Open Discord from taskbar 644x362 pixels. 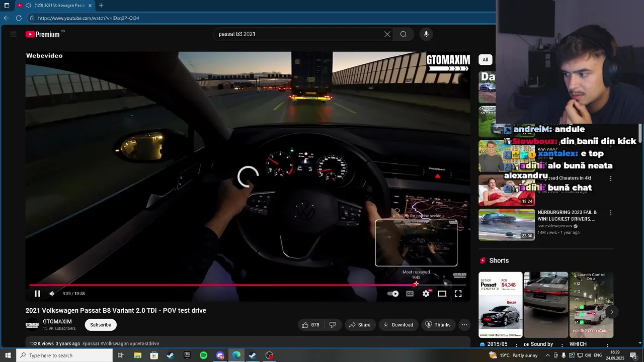click(220, 355)
